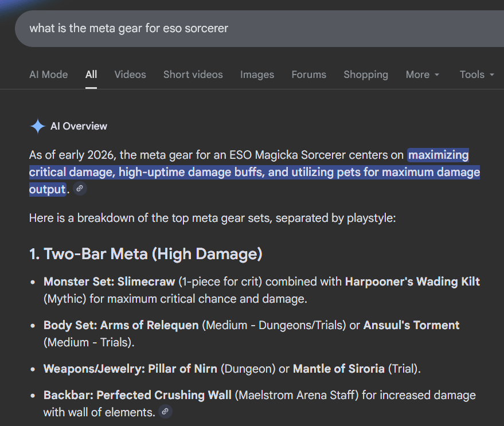Open the Forums tab
This screenshot has height=426, width=504.
pyautogui.click(x=309, y=75)
